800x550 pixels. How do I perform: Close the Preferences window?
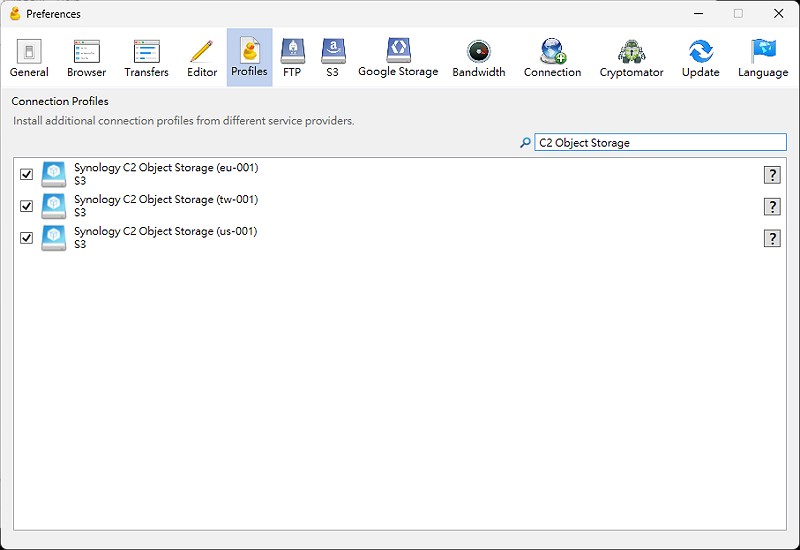[779, 14]
